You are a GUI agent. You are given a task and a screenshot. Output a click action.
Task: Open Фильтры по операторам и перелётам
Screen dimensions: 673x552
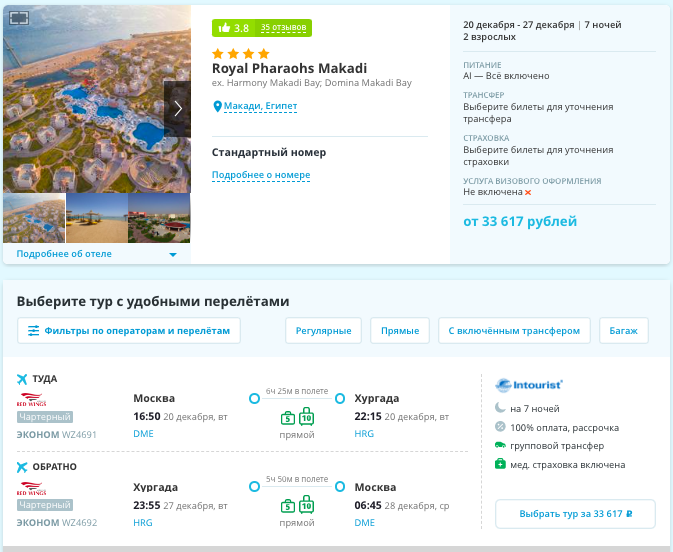point(129,331)
